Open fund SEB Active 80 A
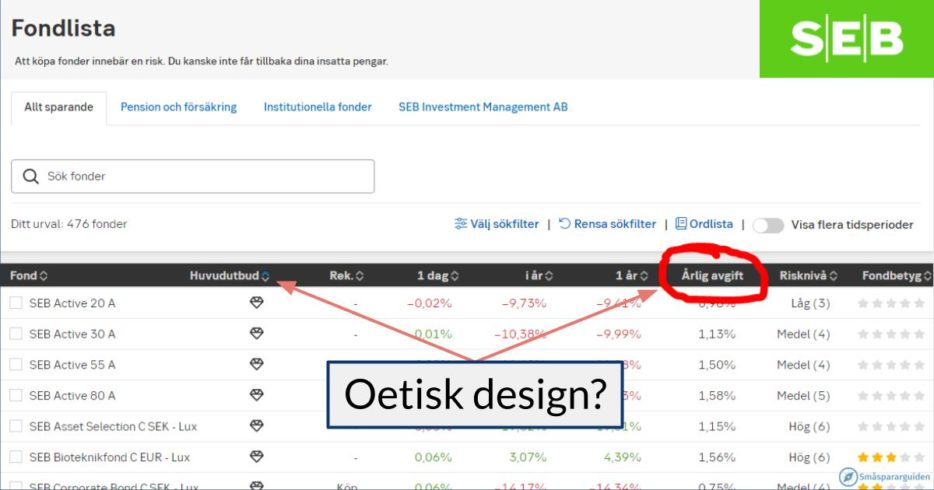 tap(72, 396)
